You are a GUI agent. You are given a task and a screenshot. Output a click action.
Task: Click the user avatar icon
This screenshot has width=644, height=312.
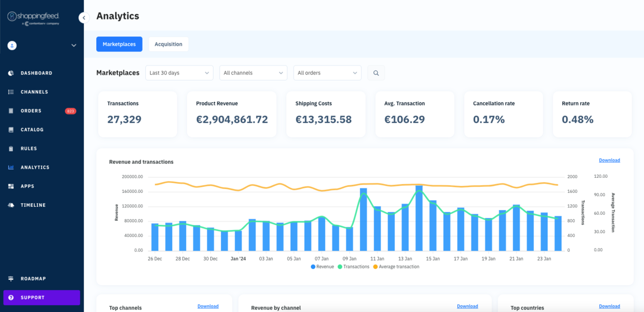point(12,45)
